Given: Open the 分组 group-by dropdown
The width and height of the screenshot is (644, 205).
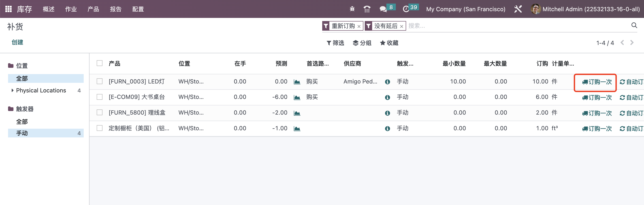Looking at the screenshot, I should pyautogui.click(x=362, y=43).
